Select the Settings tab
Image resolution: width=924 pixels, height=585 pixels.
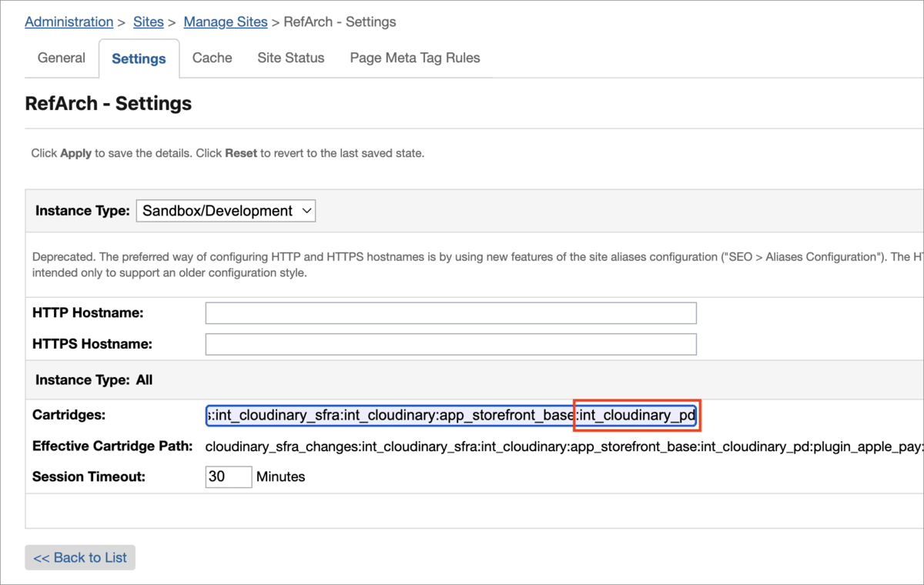click(139, 58)
